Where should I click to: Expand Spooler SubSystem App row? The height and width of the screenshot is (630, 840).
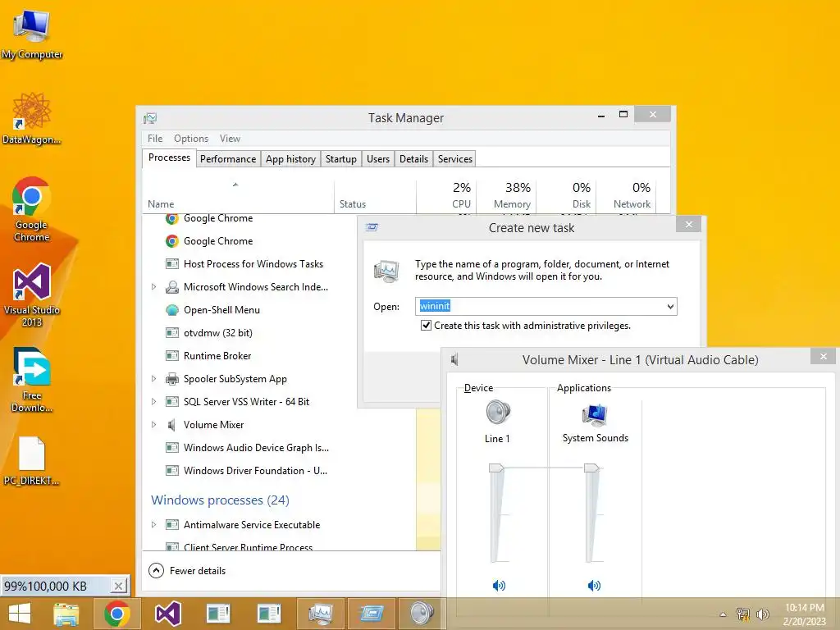[153, 379]
